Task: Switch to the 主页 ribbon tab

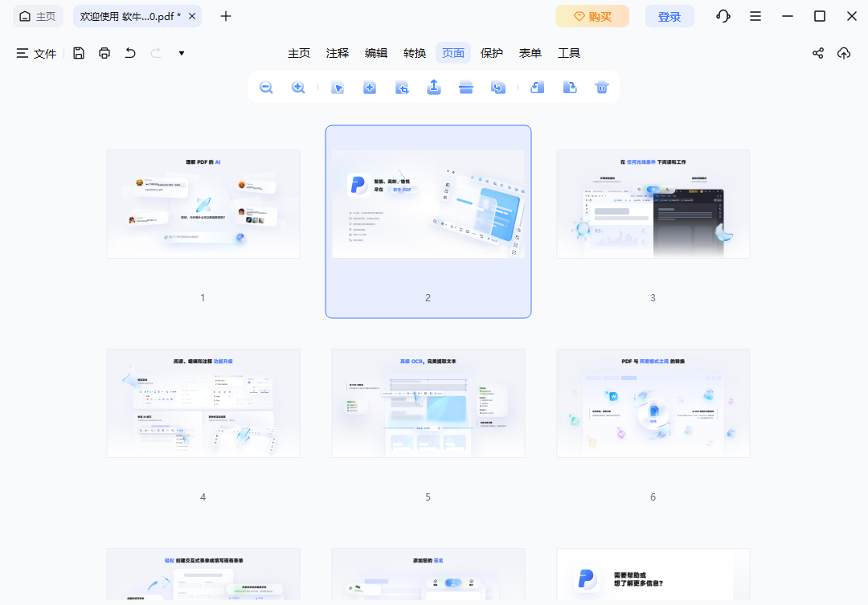Action: pyautogui.click(x=299, y=53)
